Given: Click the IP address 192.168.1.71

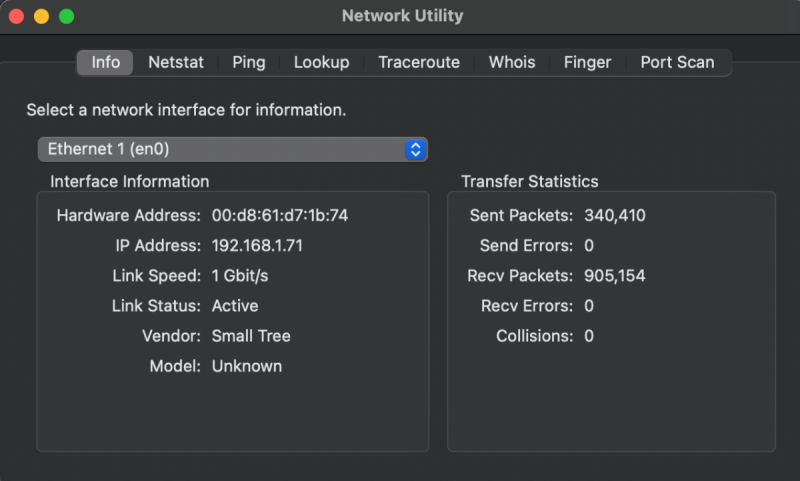Looking at the screenshot, I should point(258,245).
